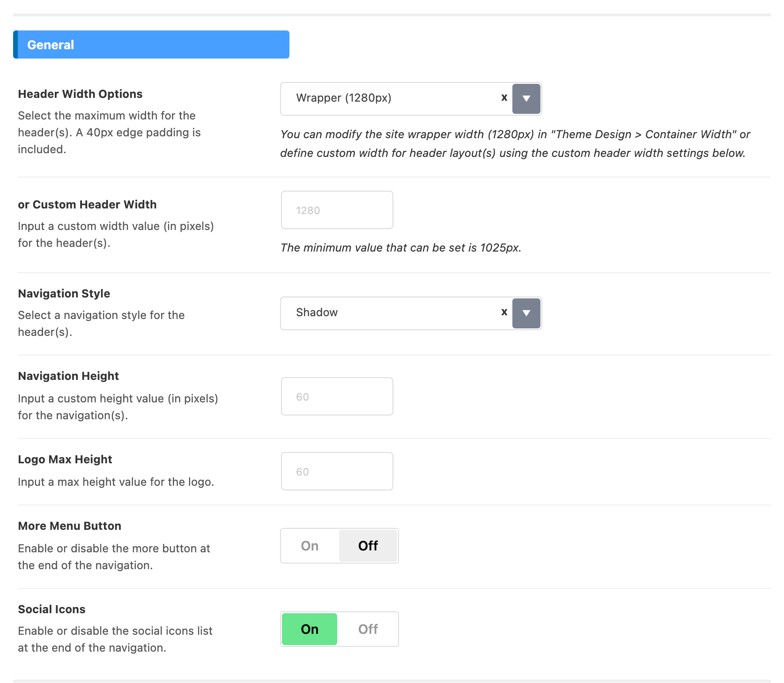The image size is (784, 683).
Task: Click 'Input a max height value for the logo.'
Action: (116, 482)
